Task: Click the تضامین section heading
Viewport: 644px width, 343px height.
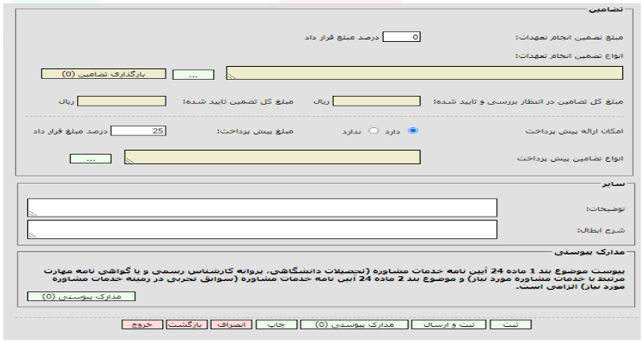Action: coord(605,9)
